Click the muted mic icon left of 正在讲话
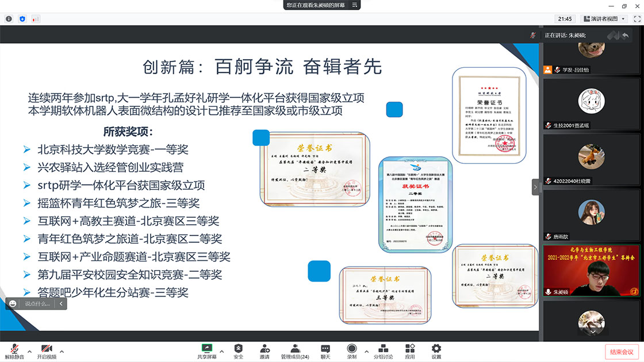This screenshot has height=362, width=644. coord(532,35)
